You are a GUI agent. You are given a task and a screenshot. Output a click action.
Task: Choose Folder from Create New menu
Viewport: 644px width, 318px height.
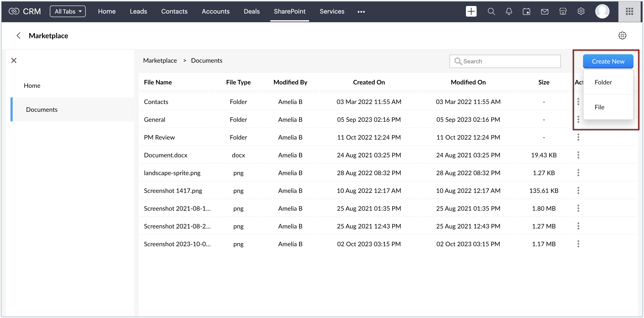[x=603, y=82]
